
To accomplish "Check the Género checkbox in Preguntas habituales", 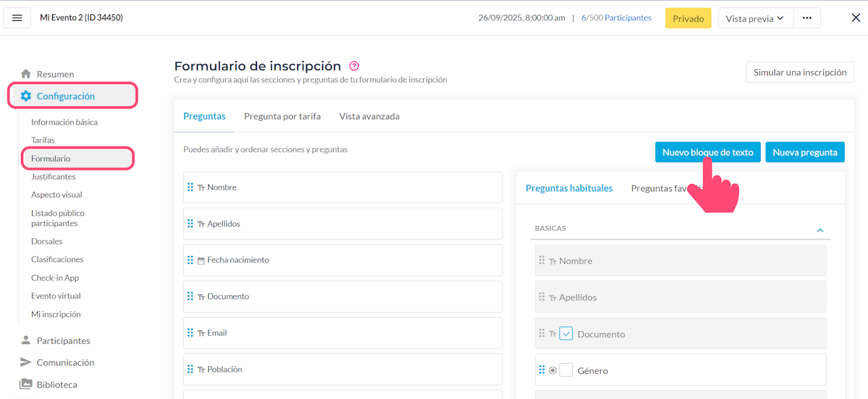I will click(566, 370).
